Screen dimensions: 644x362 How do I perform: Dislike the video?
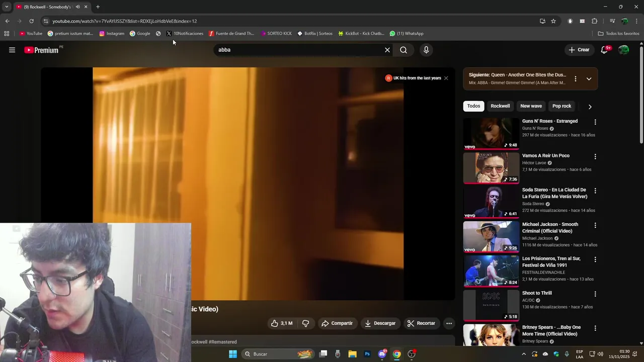tap(305, 323)
